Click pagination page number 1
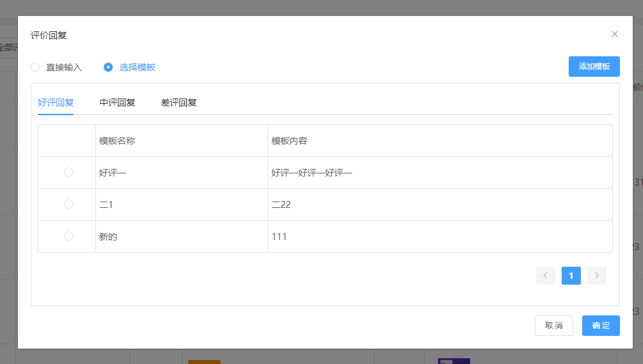643x364 pixels. [571, 276]
